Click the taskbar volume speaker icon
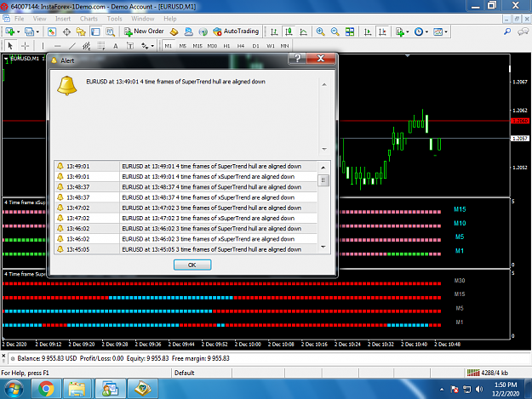Screen dimensions: 532x399 (479, 389)
